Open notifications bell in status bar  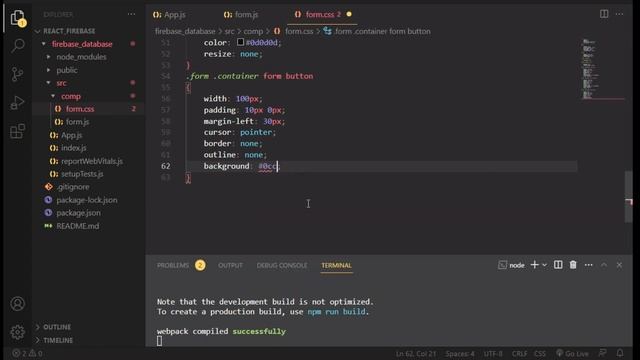pos(620,353)
